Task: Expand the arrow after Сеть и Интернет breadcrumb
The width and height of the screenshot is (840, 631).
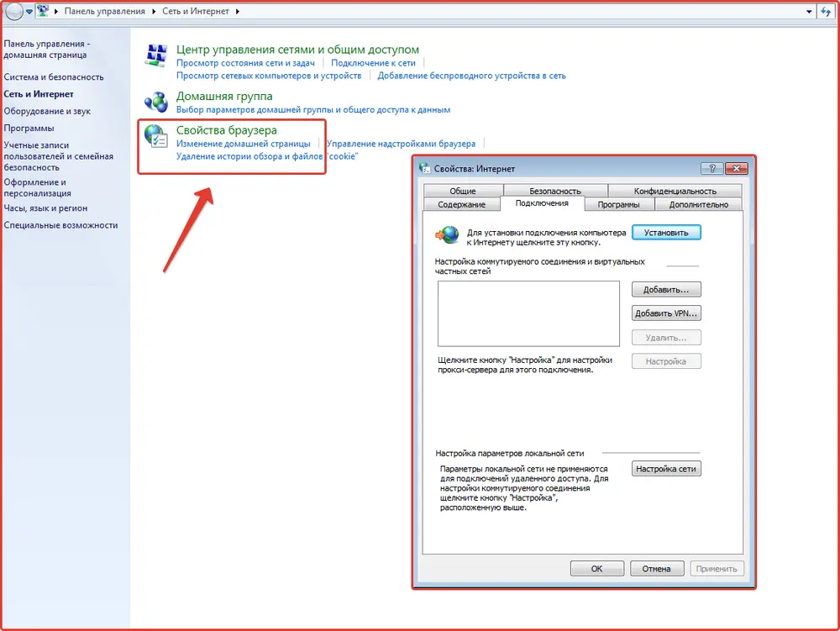Action: pyautogui.click(x=237, y=12)
